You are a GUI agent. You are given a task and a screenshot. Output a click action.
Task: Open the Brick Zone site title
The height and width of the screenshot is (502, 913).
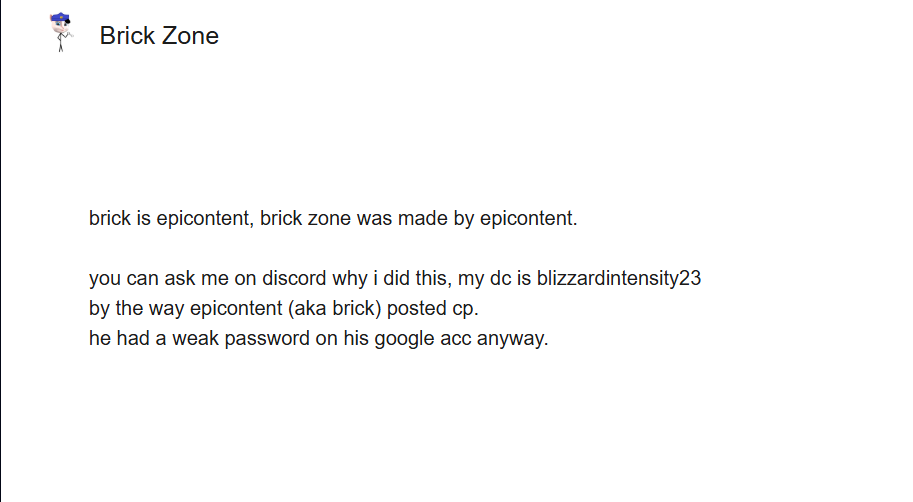click(159, 36)
